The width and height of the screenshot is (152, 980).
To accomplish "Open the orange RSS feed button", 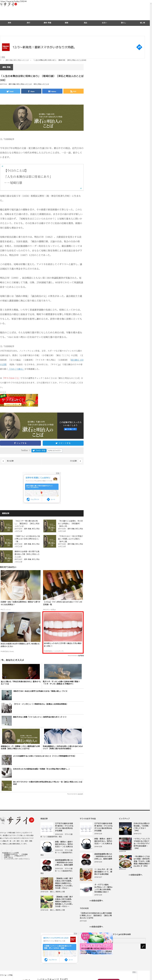I will [73, 91].
